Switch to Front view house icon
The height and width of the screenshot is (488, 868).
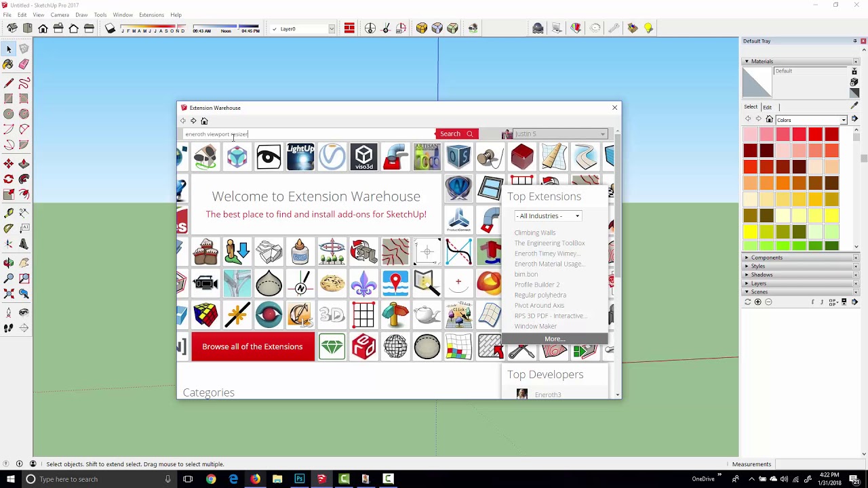(43, 28)
